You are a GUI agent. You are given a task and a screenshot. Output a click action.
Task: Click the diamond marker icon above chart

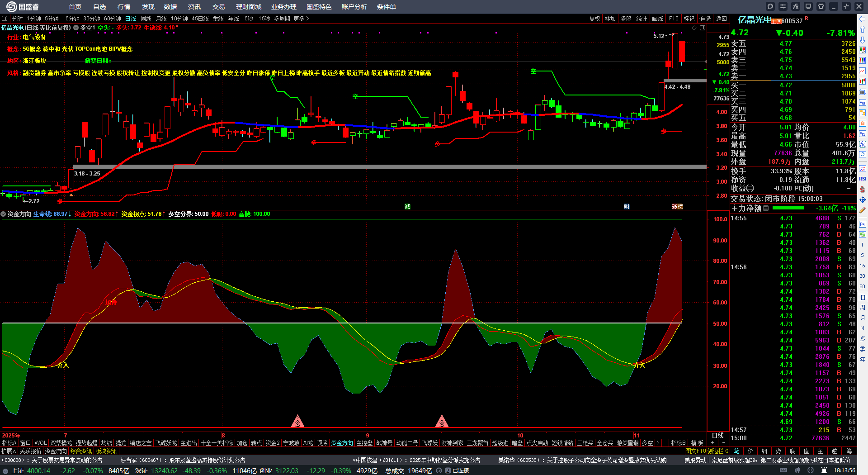[x=694, y=28]
